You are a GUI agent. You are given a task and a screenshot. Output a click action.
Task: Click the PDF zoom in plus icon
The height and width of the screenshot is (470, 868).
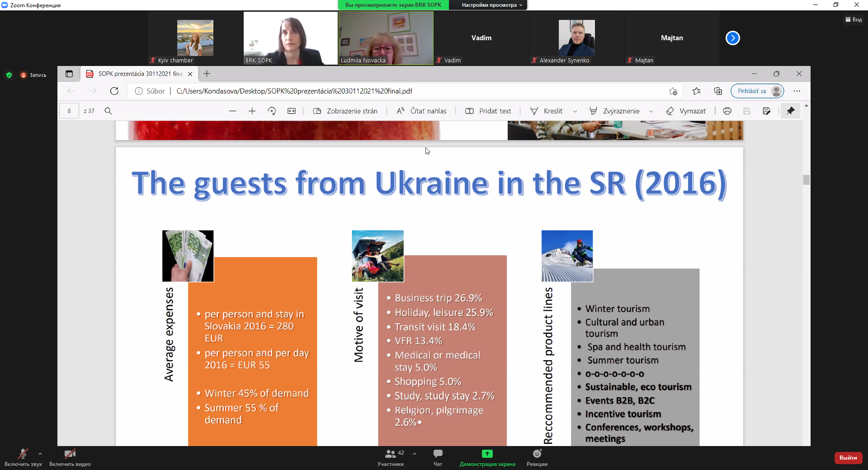tap(252, 111)
